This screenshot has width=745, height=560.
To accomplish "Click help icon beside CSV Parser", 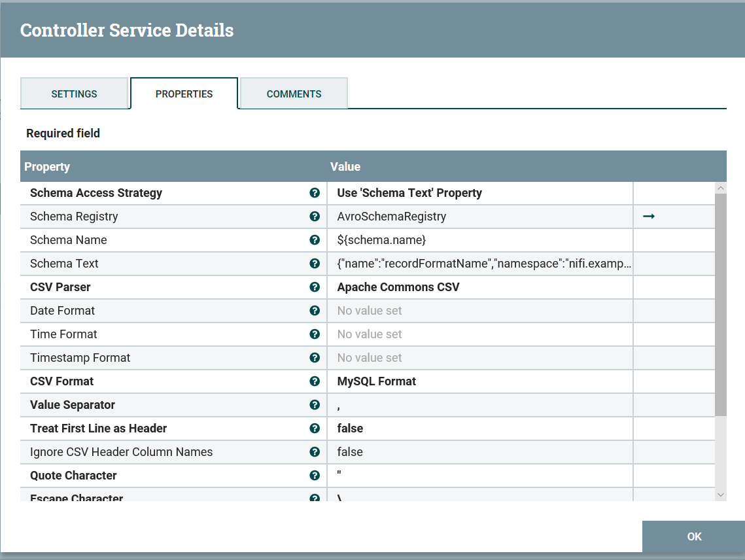I will click(315, 287).
